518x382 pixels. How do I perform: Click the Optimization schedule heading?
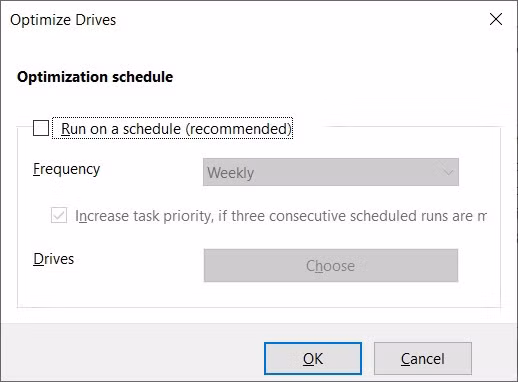point(95,77)
